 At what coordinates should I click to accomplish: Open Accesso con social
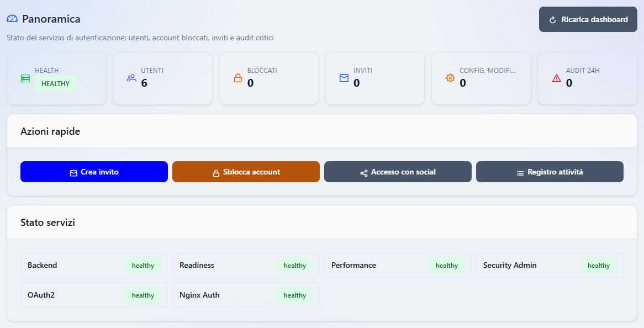(398, 172)
